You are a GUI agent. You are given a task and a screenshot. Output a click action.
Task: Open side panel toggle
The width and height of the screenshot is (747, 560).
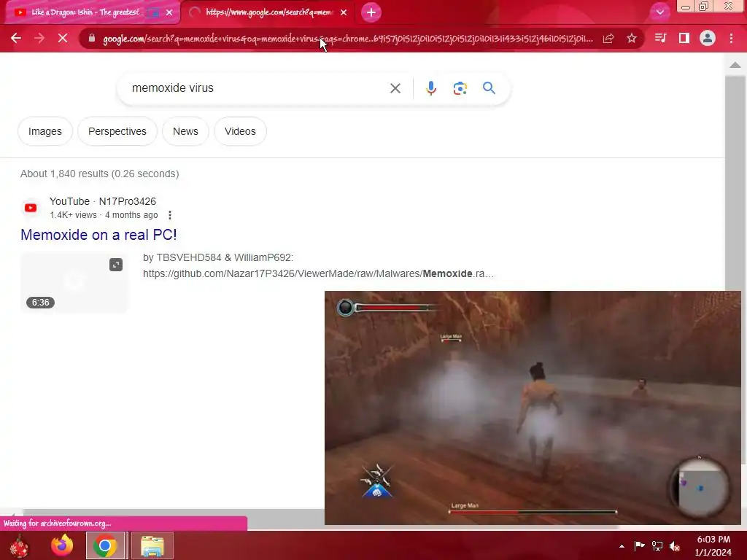tap(684, 38)
